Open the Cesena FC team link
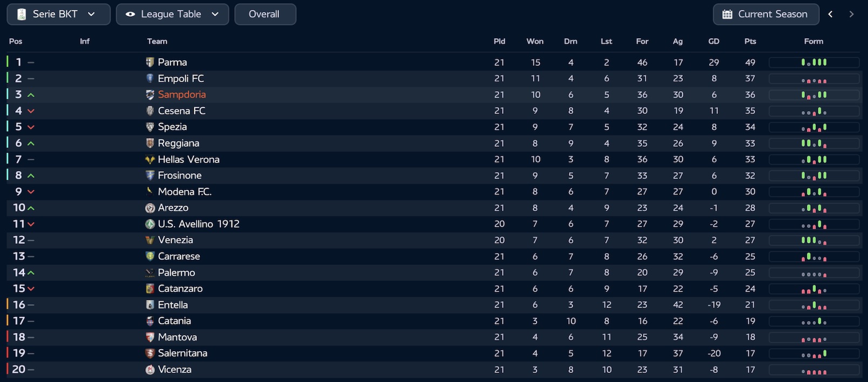This screenshot has width=868, height=382. coord(181,111)
